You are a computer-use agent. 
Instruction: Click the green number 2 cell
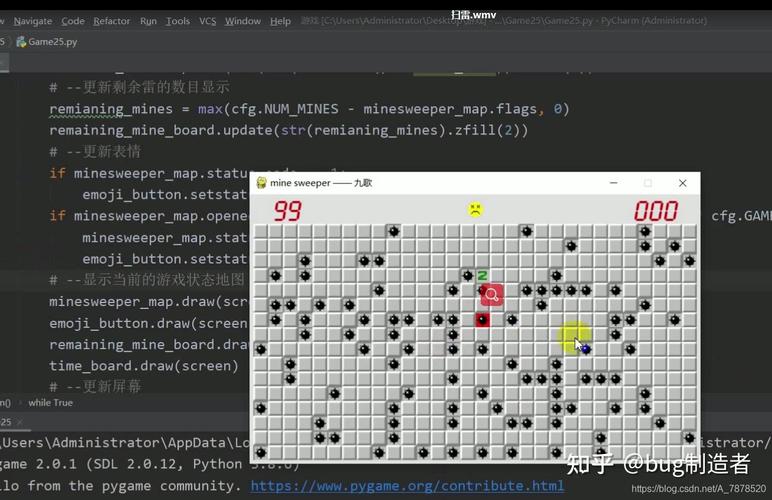[482, 276]
